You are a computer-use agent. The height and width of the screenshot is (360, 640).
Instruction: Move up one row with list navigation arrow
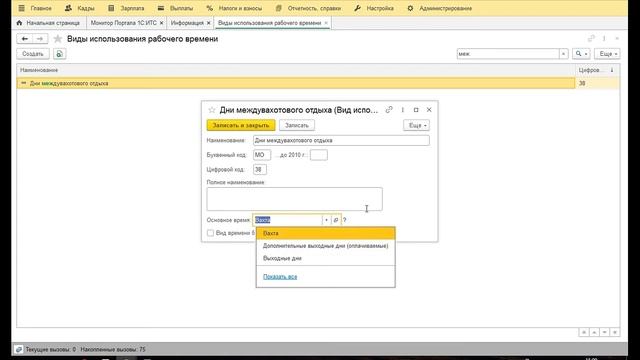[594, 332]
